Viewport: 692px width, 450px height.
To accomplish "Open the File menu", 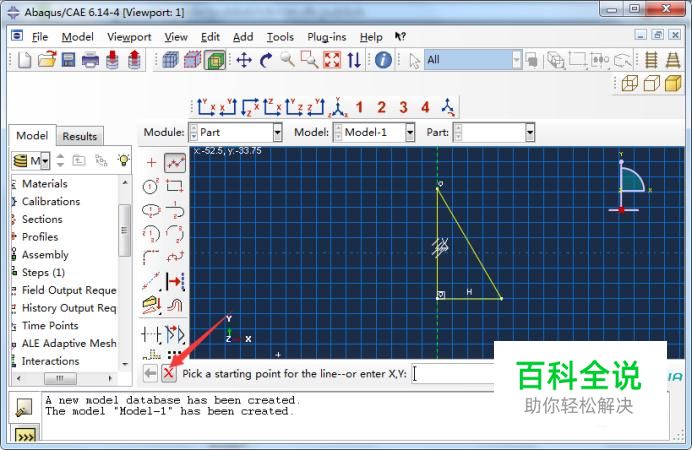I will 40,37.
